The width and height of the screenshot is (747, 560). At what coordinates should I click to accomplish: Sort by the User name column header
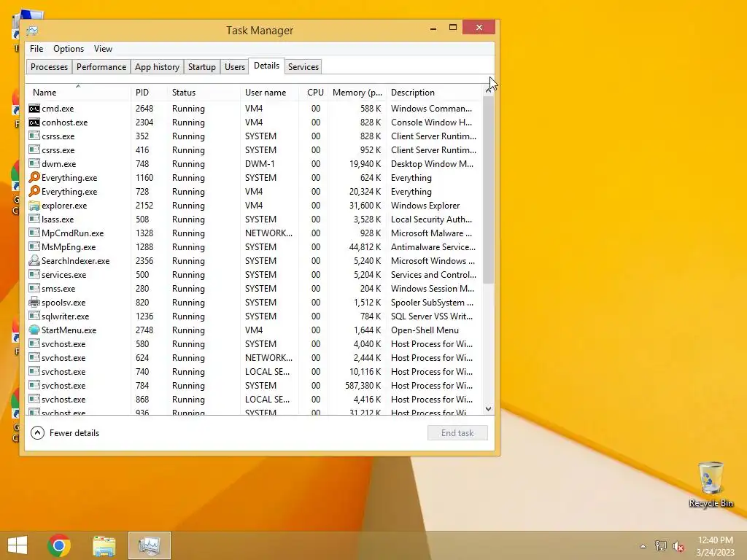[270, 93]
